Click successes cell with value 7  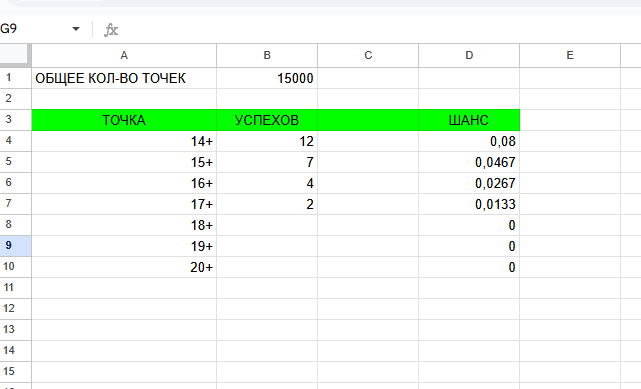(267, 162)
